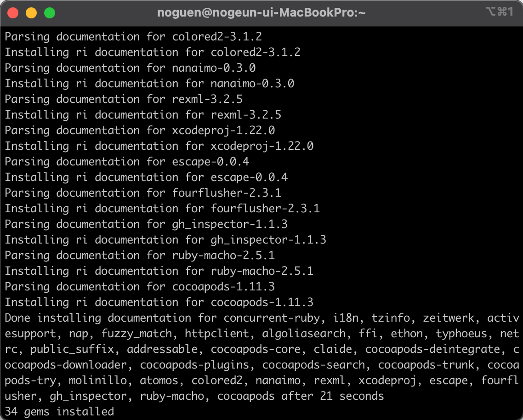Click the line 'Parsing documentation for rexml-3.2.5'
The image size is (523, 420).
pyautogui.click(x=124, y=99)
